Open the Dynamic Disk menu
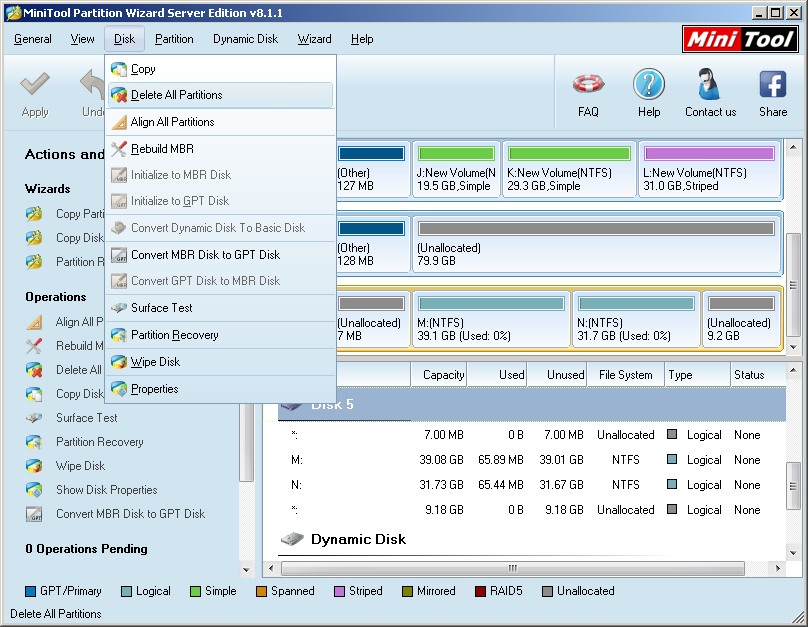The height and width of the screenshot is (627, 808). (x=245, y=39)
